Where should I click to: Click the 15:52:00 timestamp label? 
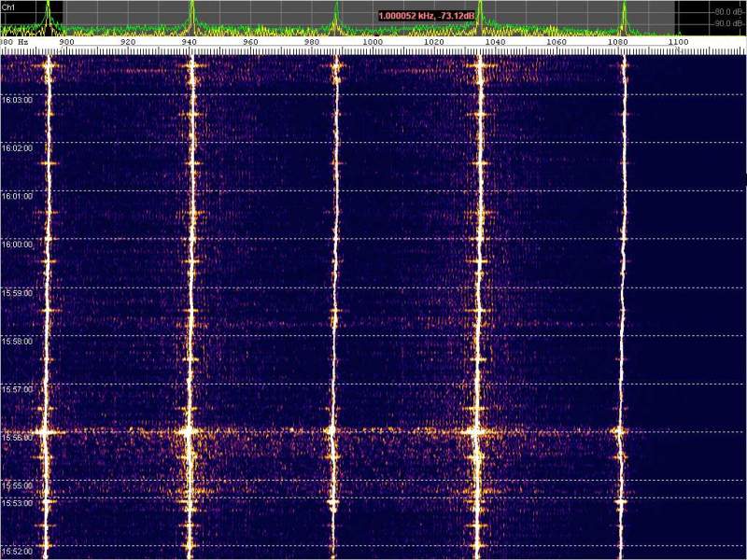coord(17,551)
